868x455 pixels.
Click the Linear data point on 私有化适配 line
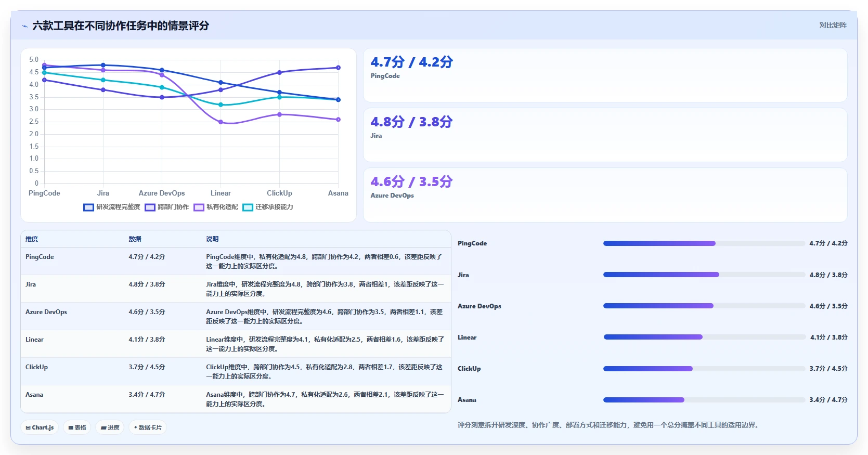221,122
